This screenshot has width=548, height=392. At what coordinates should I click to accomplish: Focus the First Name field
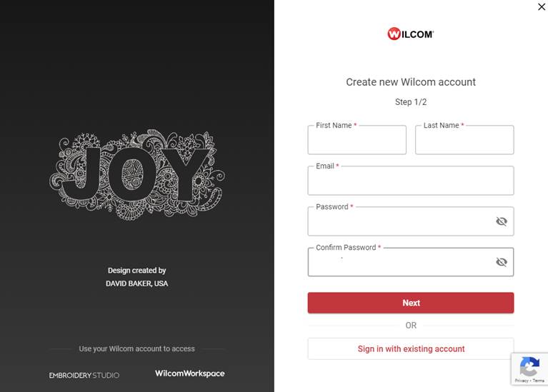coord(357,141)
